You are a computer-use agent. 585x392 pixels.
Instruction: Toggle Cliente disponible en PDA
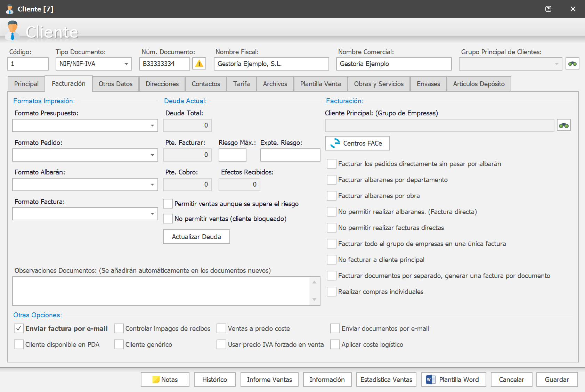point(19,344)
